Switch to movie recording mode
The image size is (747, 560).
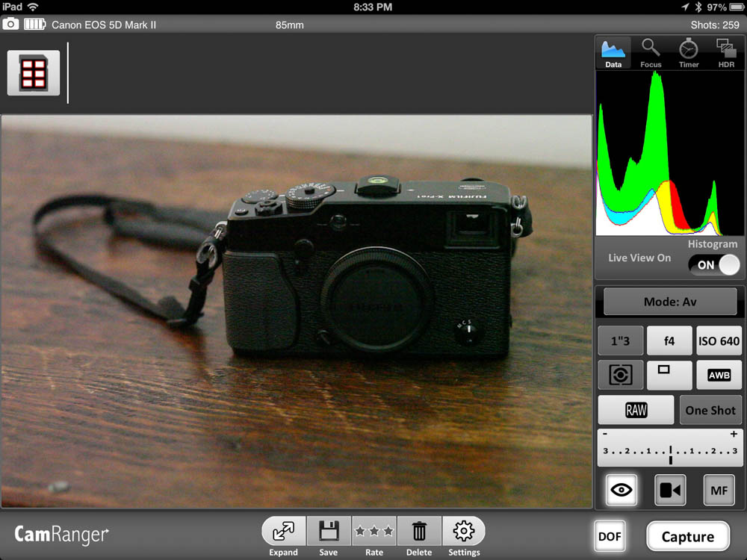(670, 490)
